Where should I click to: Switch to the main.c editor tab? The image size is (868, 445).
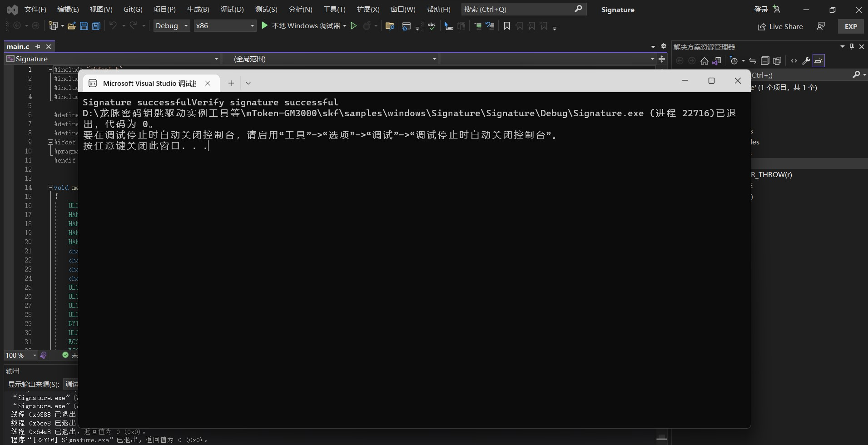(x=18, y=46)
